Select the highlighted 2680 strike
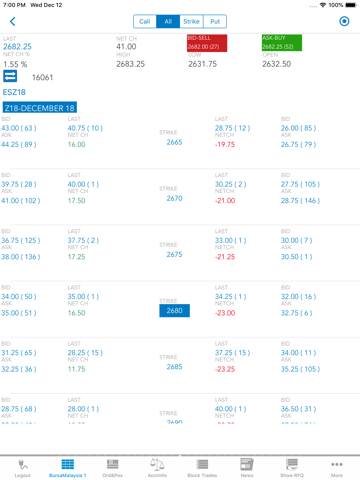 coord(174,310)
